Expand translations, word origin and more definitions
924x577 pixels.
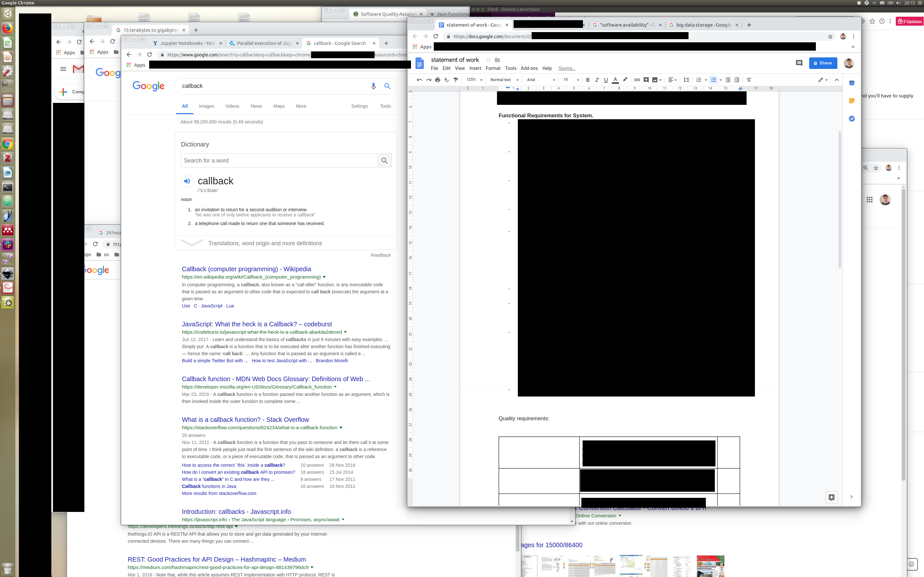[265, 243]
